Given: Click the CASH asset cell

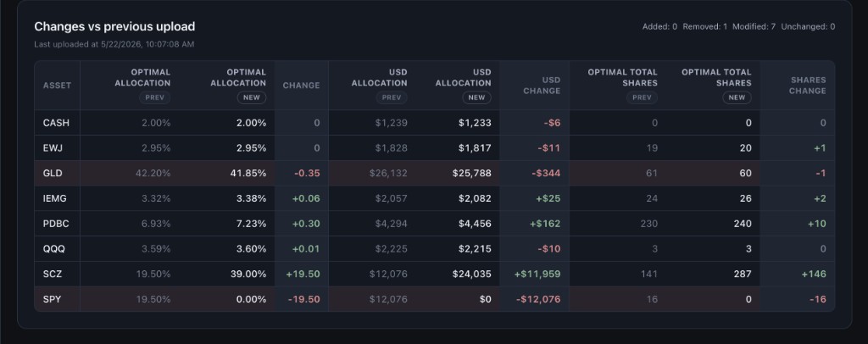Looking at the screenshot, I should coord(57,123).
